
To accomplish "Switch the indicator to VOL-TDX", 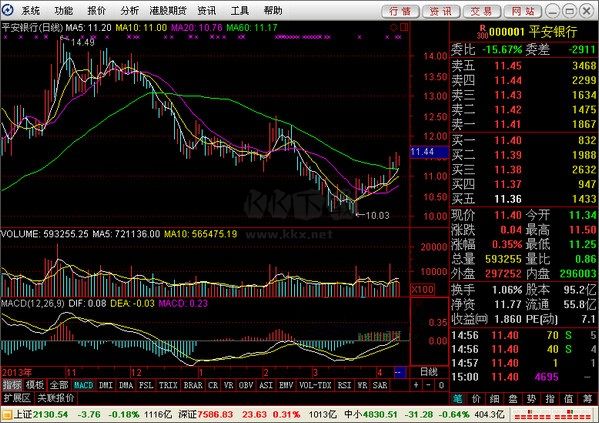I will point(315,385).
